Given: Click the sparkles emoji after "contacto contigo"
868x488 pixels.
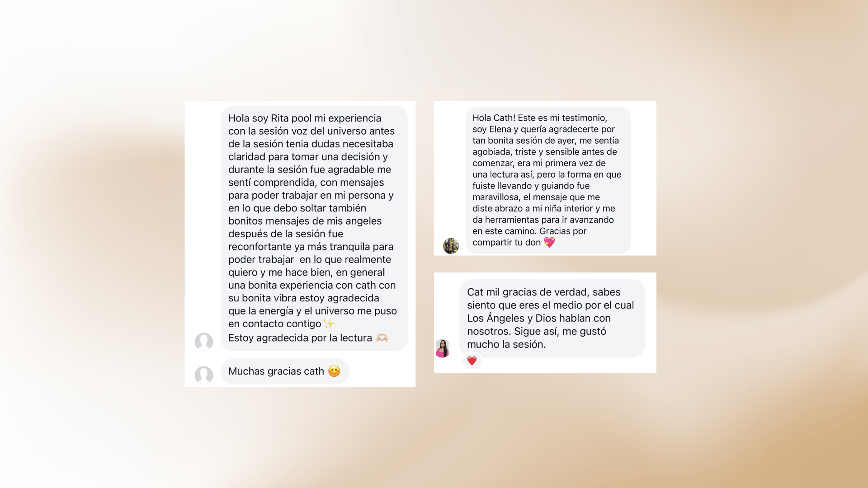Looking at the screenshot, I should (x=328, y=324).
